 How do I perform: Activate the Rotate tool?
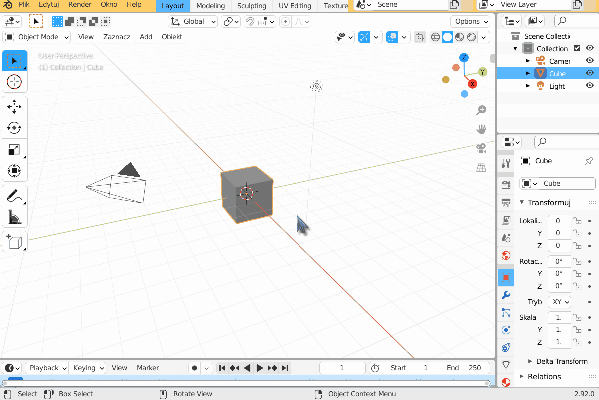(14, 128)
